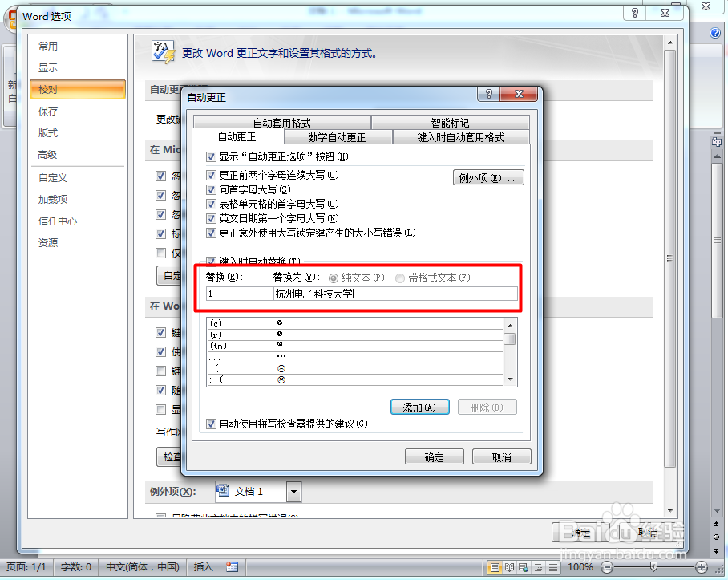Select the (c) row in autocorrect list
This screenshot has height=580, width=728.
pyautogui.click(x=354, y=323)
